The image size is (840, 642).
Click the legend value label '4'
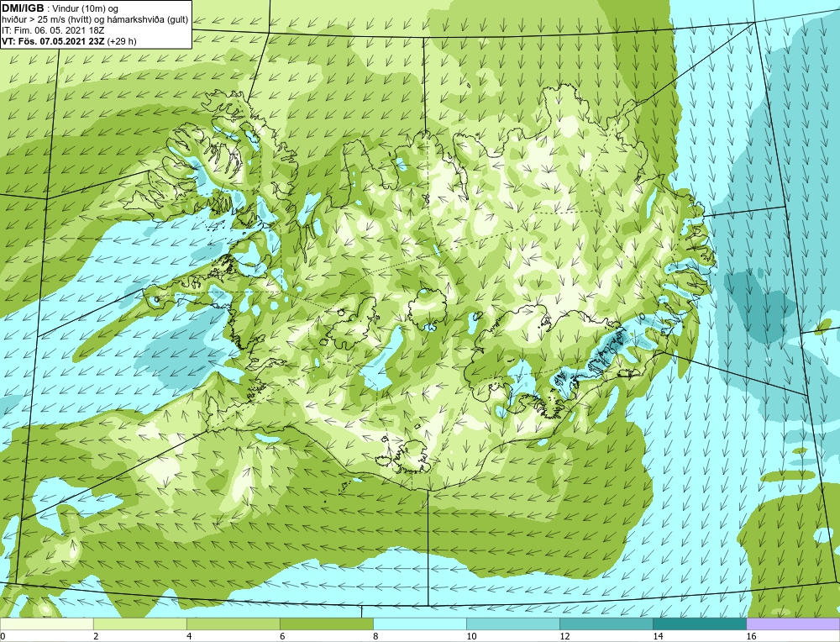click(189, 636)
